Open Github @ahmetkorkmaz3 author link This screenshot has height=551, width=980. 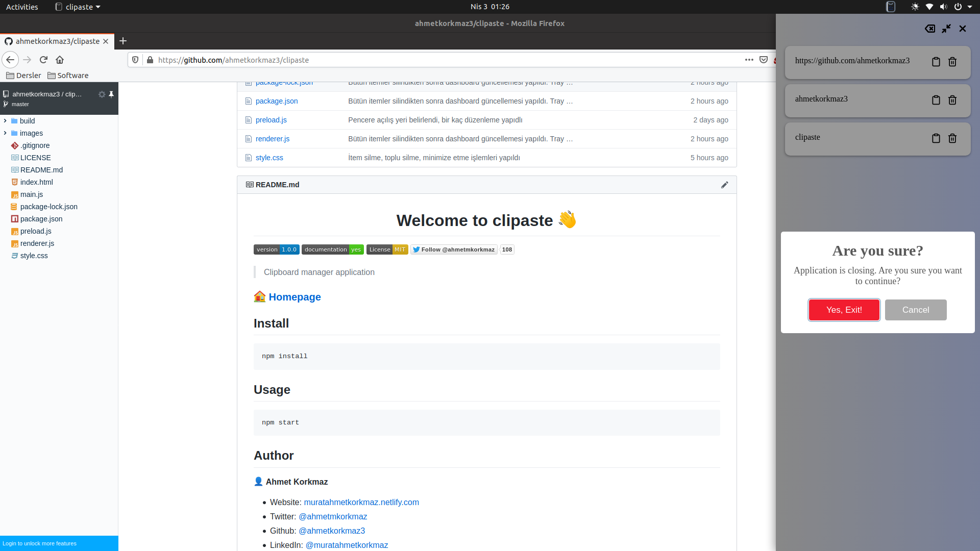(332, 531)
